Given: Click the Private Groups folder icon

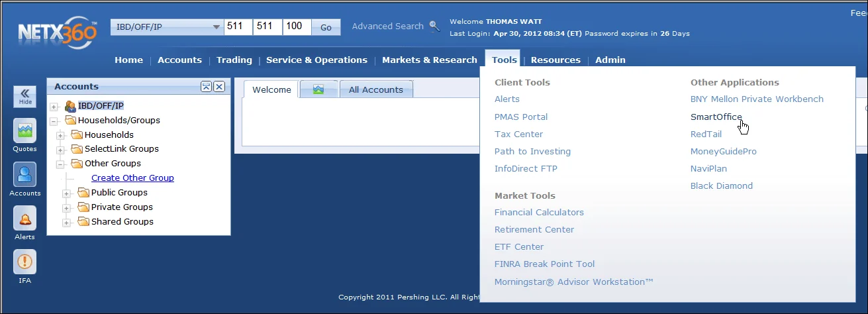Looking at the screenshot, I should click(83, 207).
